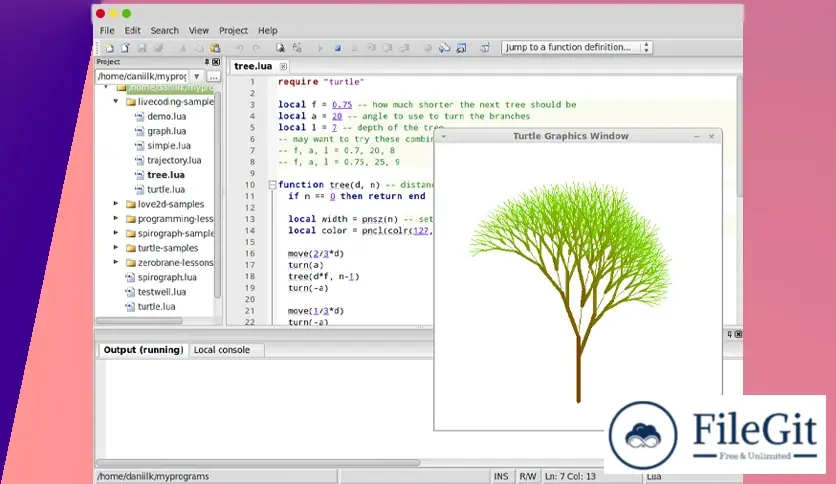Screen dimensions: 836x484
Task: Click the project tree horizontal scrollbar
Action: coord(139,321)
